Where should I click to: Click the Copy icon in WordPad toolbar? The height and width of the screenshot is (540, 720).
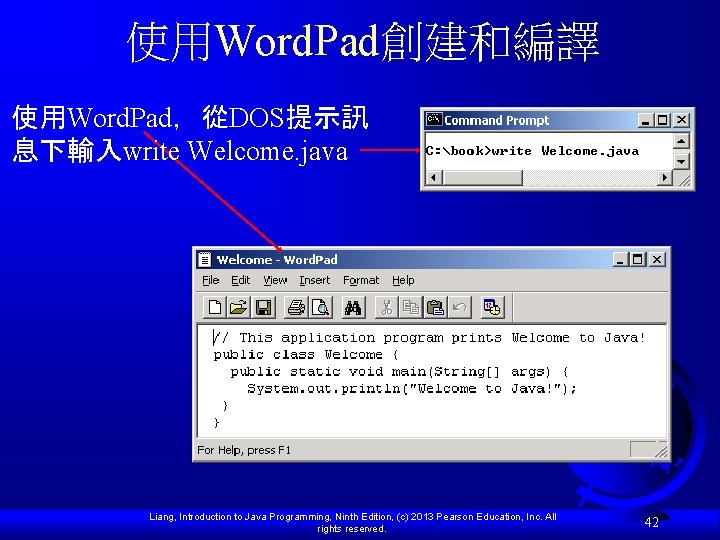tap(411, 307)
